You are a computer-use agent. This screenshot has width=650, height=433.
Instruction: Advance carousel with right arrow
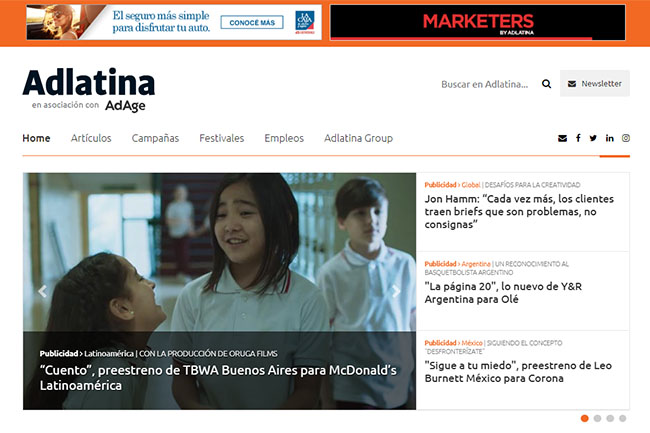[396, 291]
